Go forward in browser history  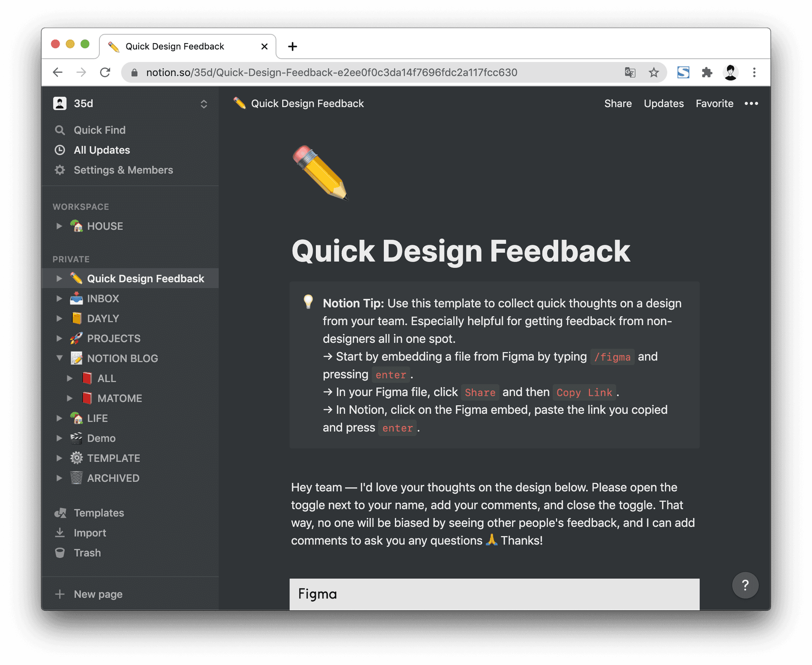(81, 72)
